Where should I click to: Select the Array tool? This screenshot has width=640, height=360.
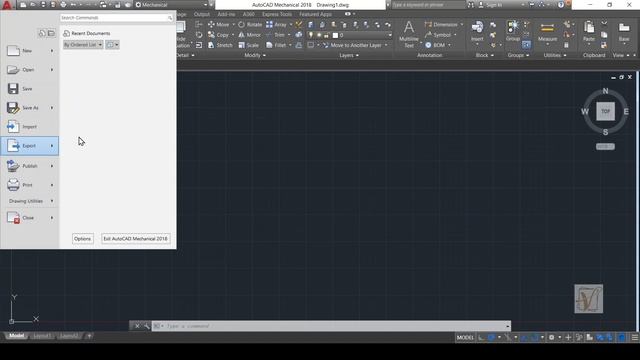click(276, 24)
